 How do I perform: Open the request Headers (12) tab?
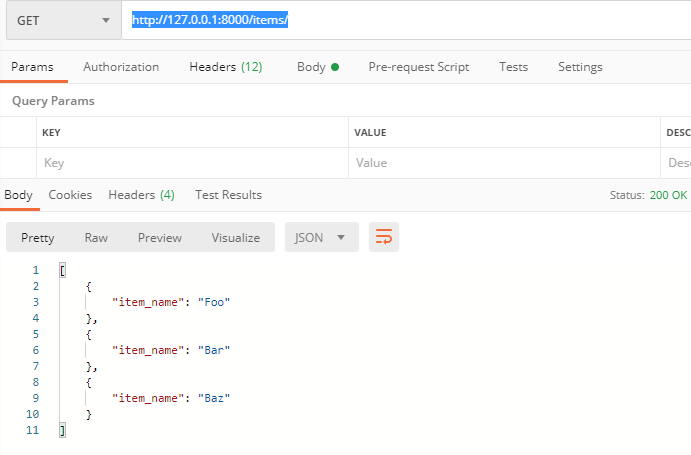(x=225, y=67)
